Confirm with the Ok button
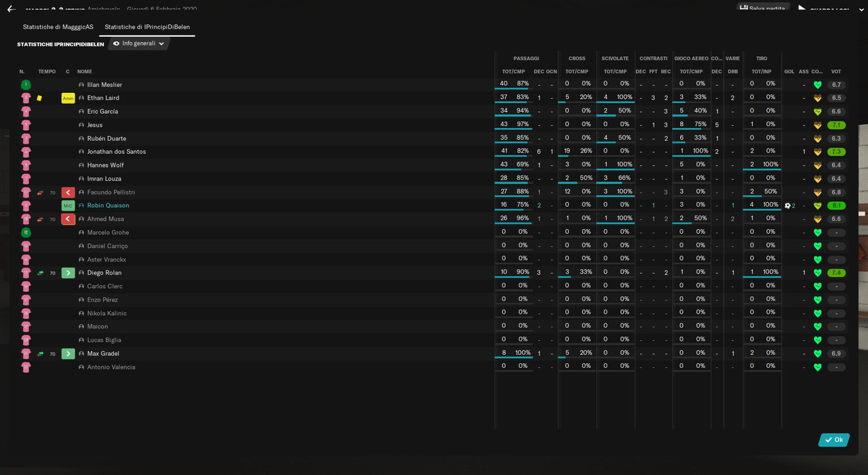Viewport: 868px width, 475px height. tap(834, 440)
